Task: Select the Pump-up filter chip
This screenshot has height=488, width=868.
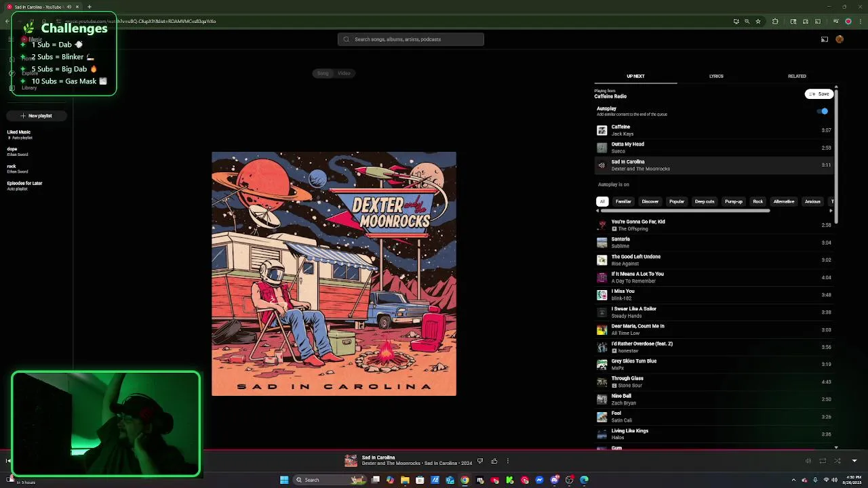Action: [734, 201]
